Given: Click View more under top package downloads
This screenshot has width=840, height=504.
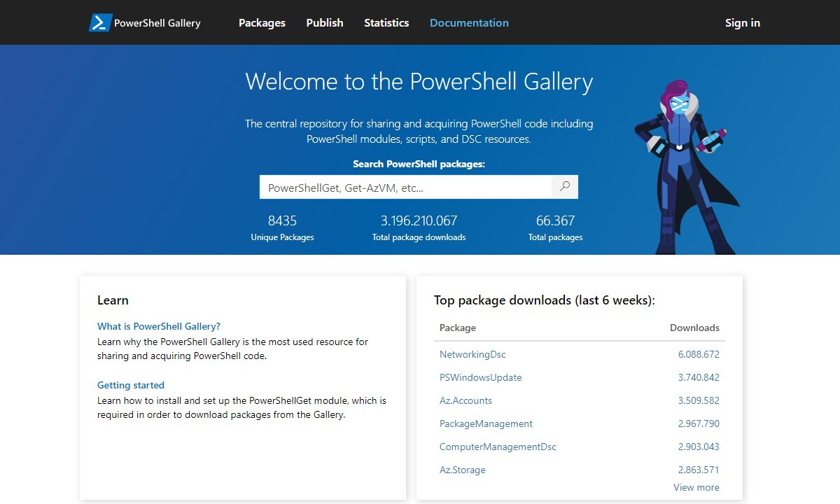Looking at the screenshot, I should (x=696, y=487).
